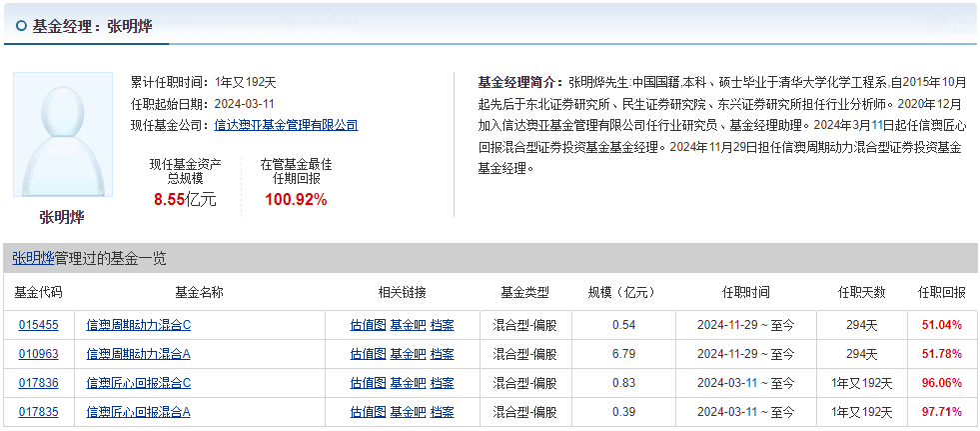
Task: Click the circle bullet beside 基金经理 heading
Action: [x=22, y=26]
